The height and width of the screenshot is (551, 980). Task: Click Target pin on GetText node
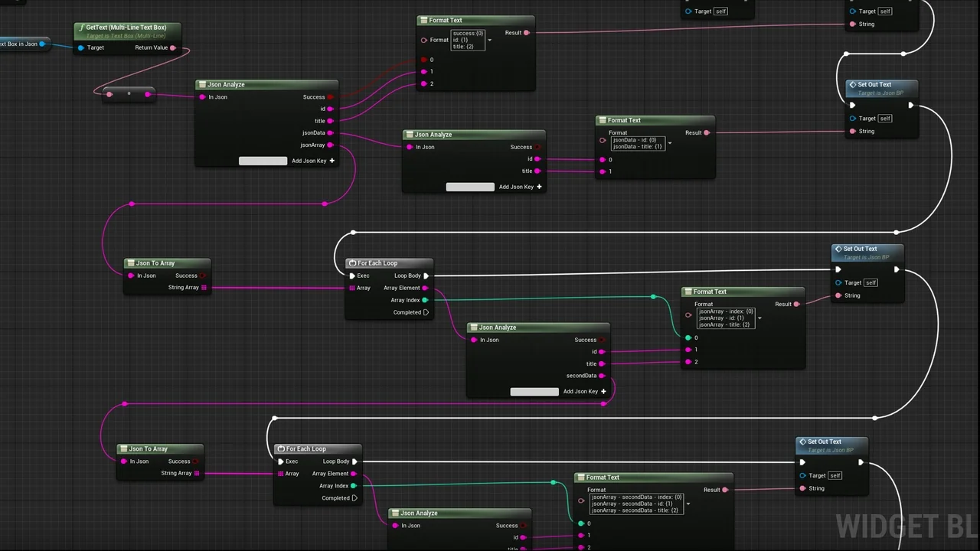pyautogui.click(x=81, y=47)
